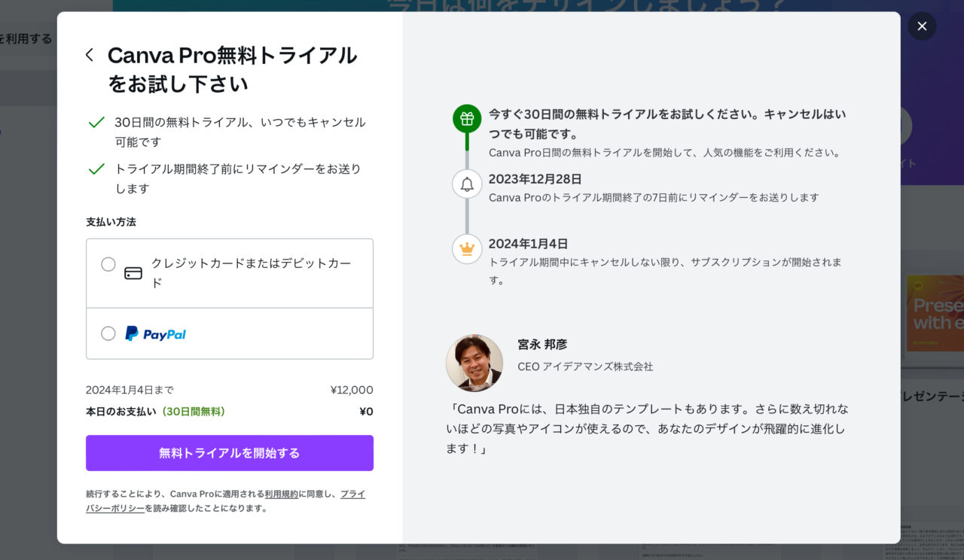Click the 無料トライアルを開始する button

coord(230,453)
